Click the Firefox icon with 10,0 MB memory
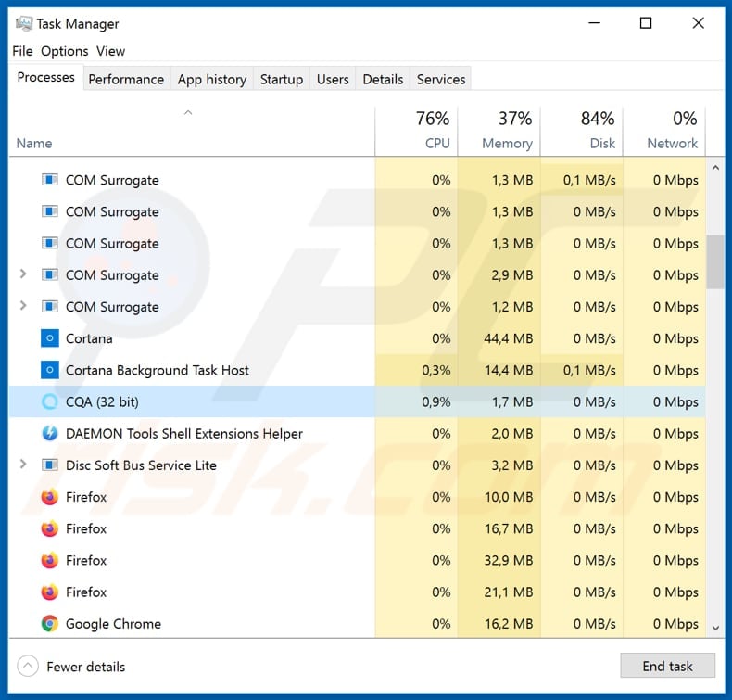Viewport: 732px width, 700px height. tap(49, 497)
